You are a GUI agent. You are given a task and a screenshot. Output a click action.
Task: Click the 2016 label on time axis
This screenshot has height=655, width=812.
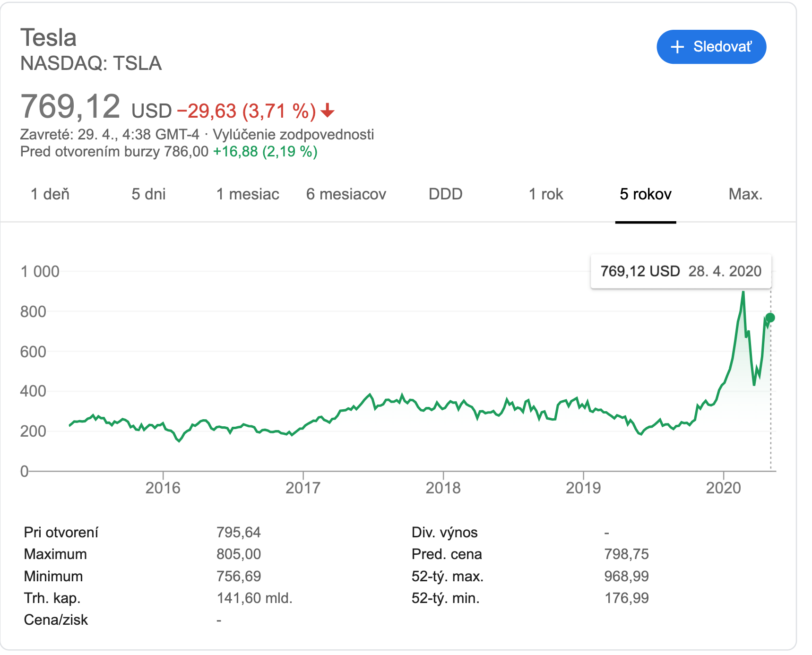(163, 488)
